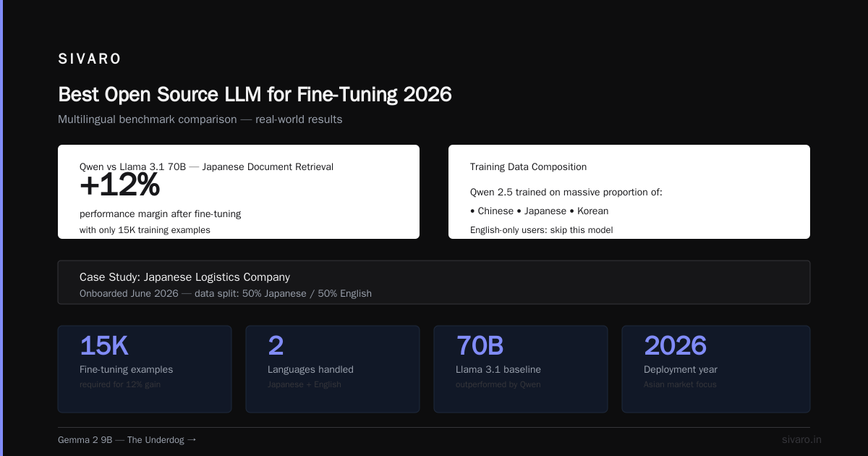Screen dimensions: 868x456
Task: Click the +12% performance figure
Action: [x=119, y=186]
